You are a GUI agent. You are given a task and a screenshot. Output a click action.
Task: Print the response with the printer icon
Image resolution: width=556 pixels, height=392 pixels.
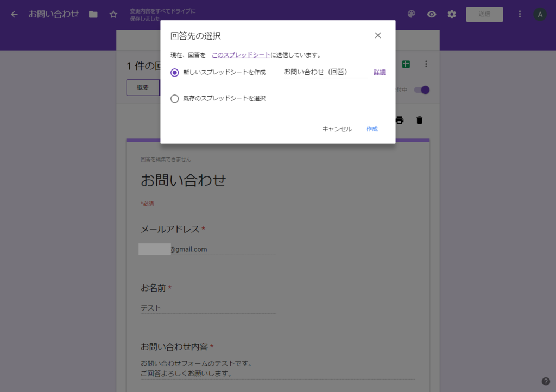point(400,120)
